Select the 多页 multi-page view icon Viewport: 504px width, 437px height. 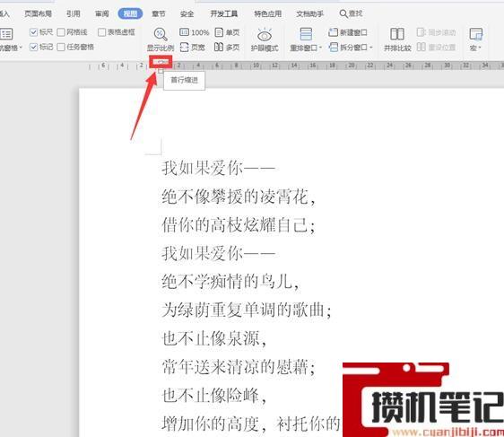[x=219, y=47]
